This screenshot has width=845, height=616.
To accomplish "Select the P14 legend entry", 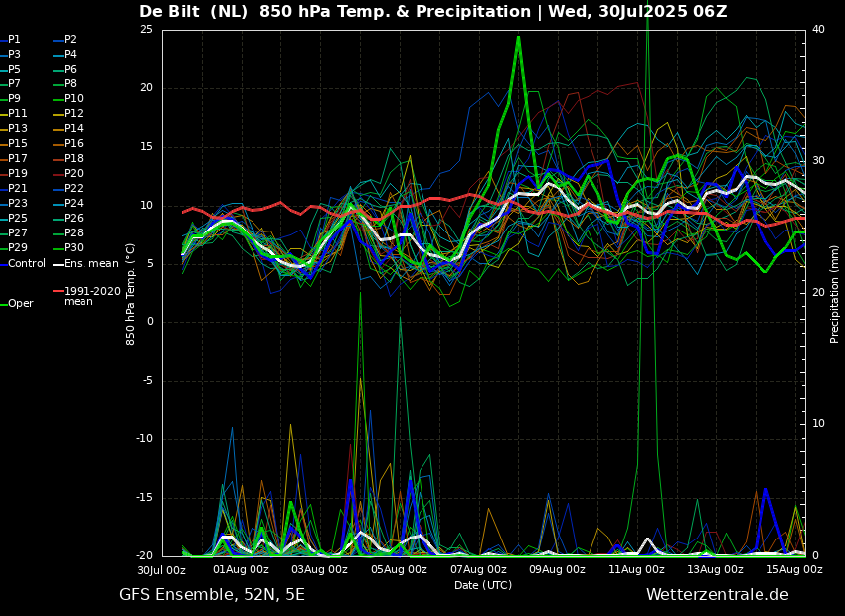I will (74, 129).
